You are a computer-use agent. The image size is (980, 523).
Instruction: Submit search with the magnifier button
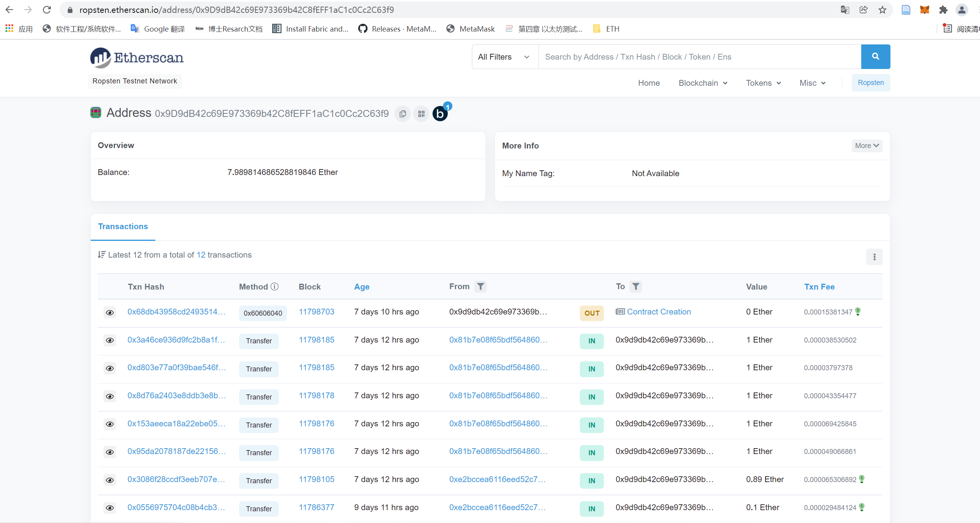(x=876, y=57)
